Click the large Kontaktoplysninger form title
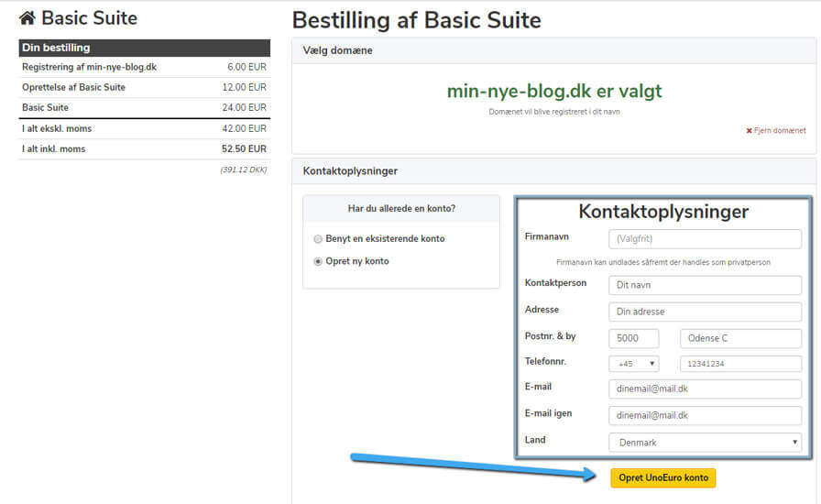 (663, 212)
